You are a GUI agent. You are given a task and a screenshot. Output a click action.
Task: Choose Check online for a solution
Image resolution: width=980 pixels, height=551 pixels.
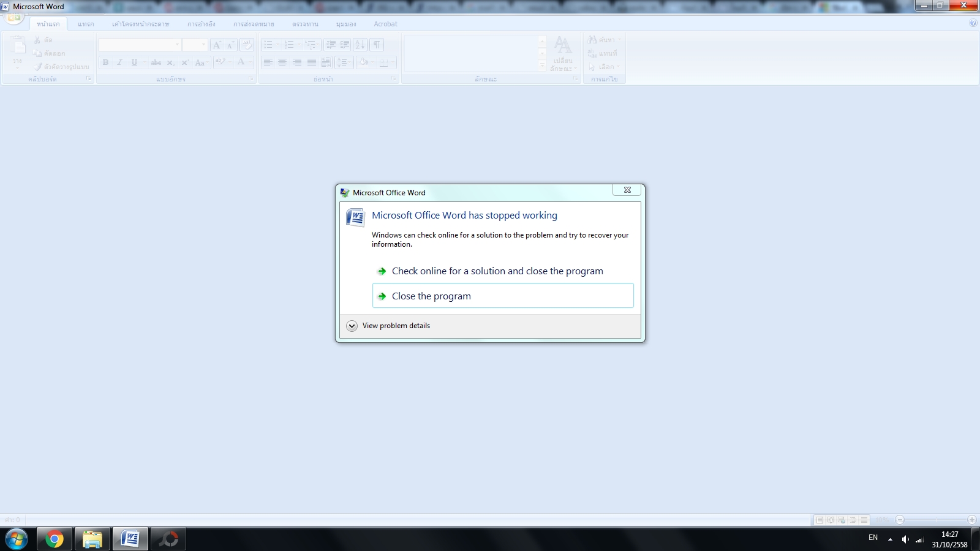click(x=503, y=271)
